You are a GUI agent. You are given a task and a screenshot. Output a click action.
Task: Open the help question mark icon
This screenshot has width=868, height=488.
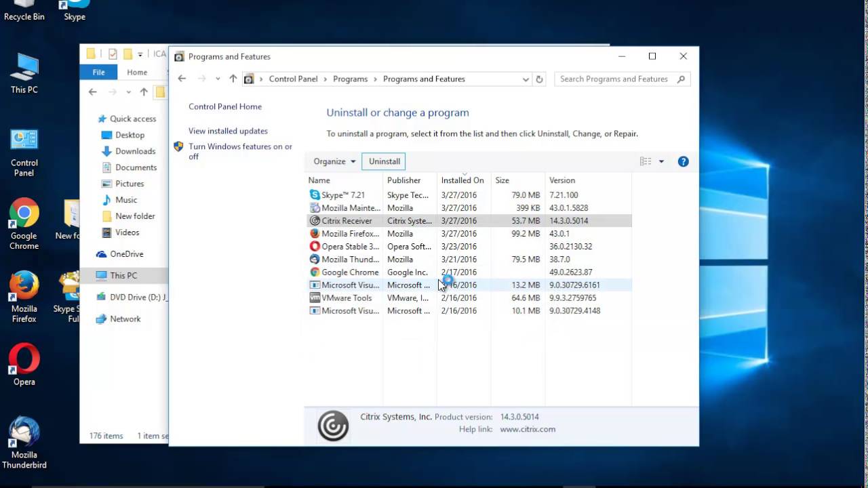point(684,161)
